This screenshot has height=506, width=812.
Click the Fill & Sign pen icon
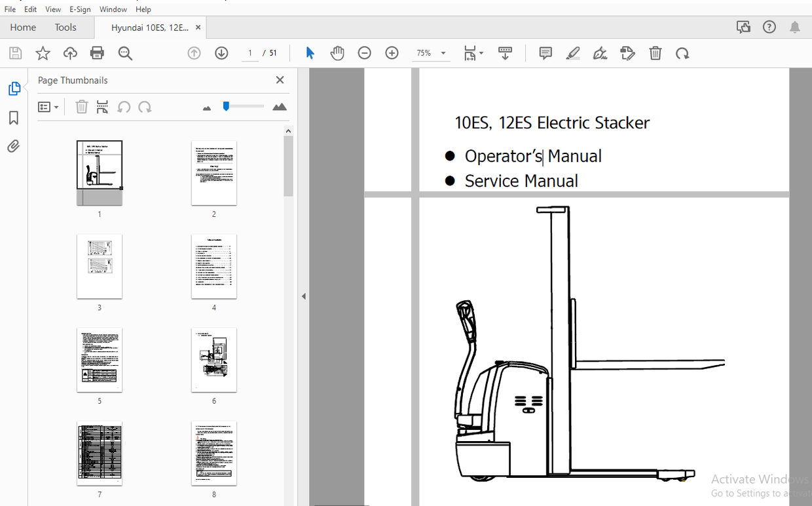coord(600,53)
